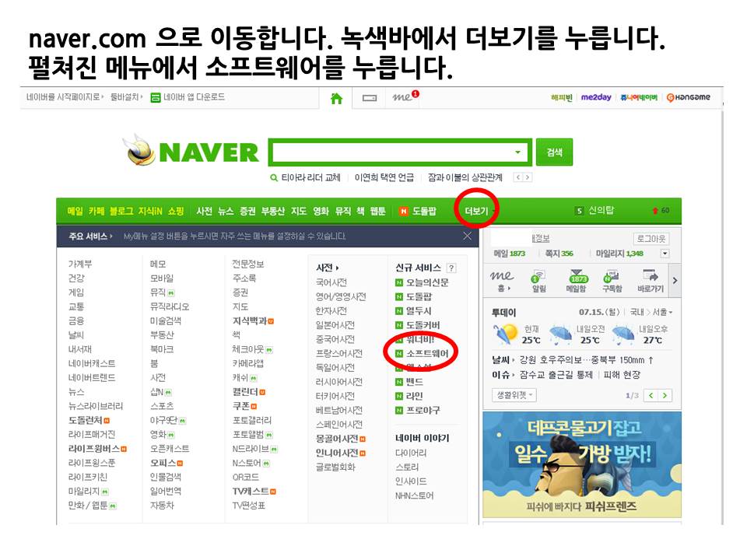Screen dimensions: 747x560
Task: Open the 생활위젯 dropdown
Action: 514,395
